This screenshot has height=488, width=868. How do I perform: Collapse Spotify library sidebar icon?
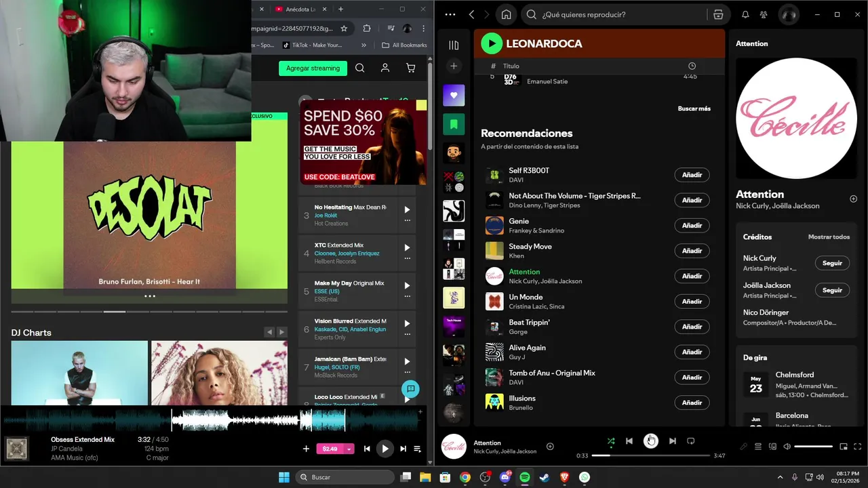[454, 45]
